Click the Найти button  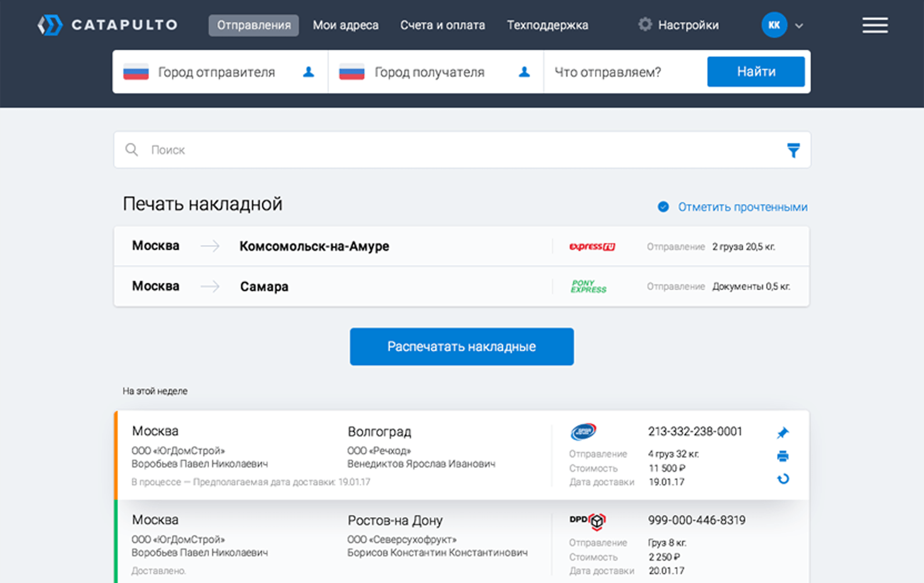[x=756, y=72]
